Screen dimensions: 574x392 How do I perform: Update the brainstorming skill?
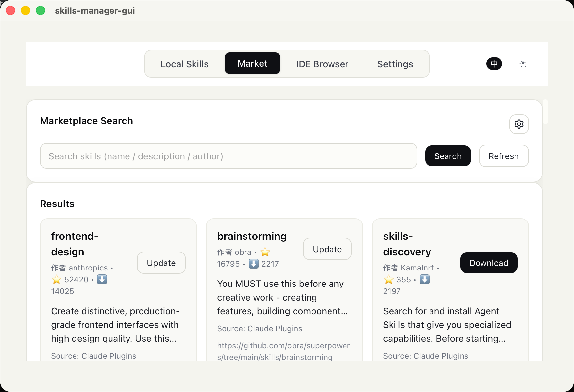[327, 249]
